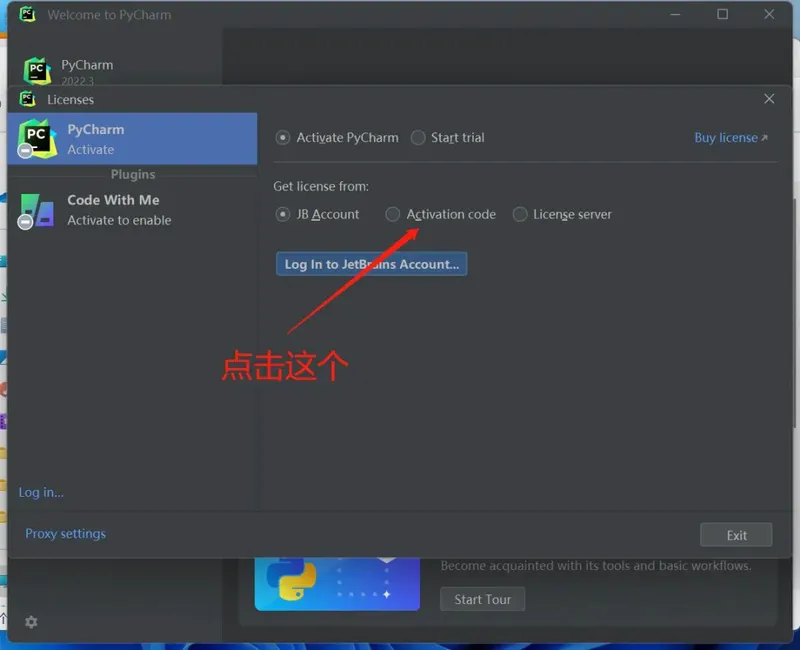Click the PyCharm 2022.3 logo in welcome sidebar
Viewport: 800px width, 650px height.
[x=38, y=72]
